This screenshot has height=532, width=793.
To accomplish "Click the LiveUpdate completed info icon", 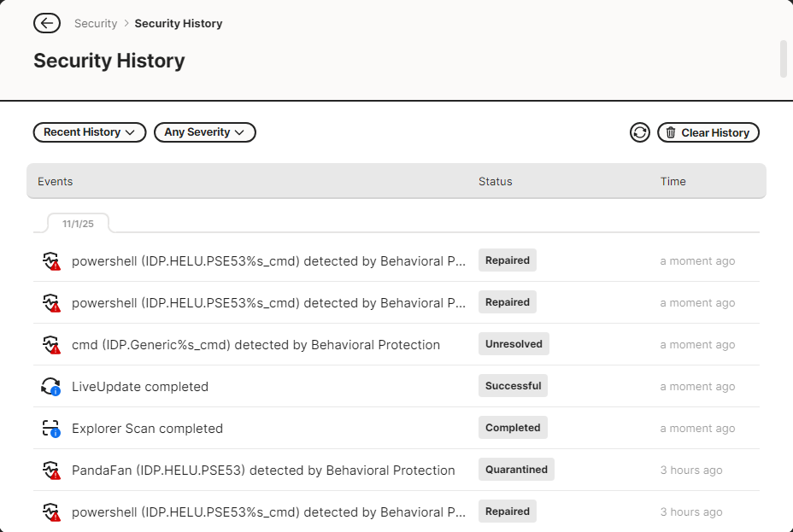I will click(51, 387).
